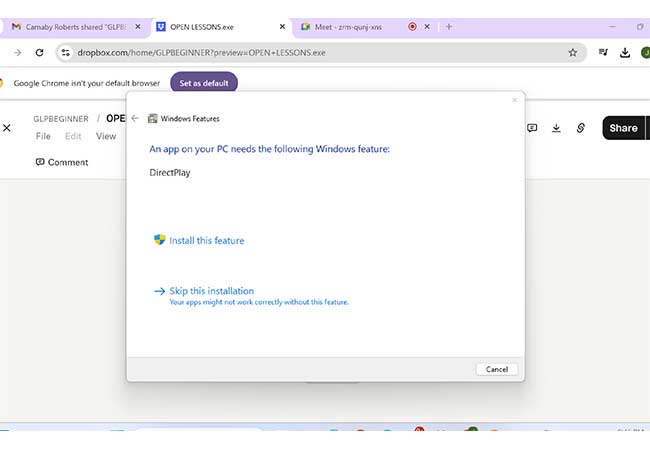650x450 pixels.
Task: Go forward in browser history
Action: (17, 53)
